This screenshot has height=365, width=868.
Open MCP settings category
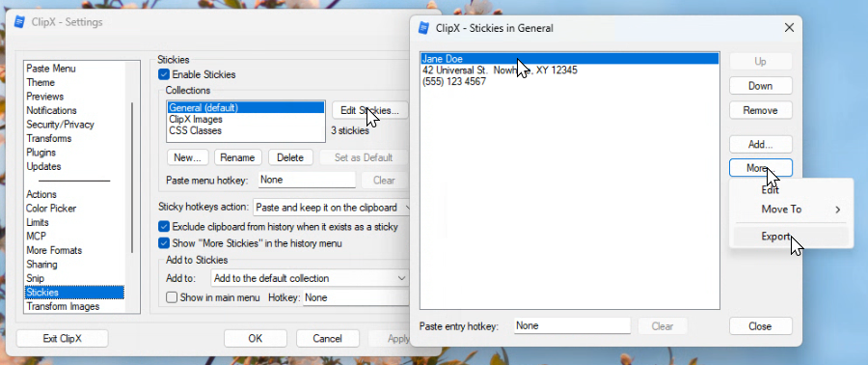point(74,236)
